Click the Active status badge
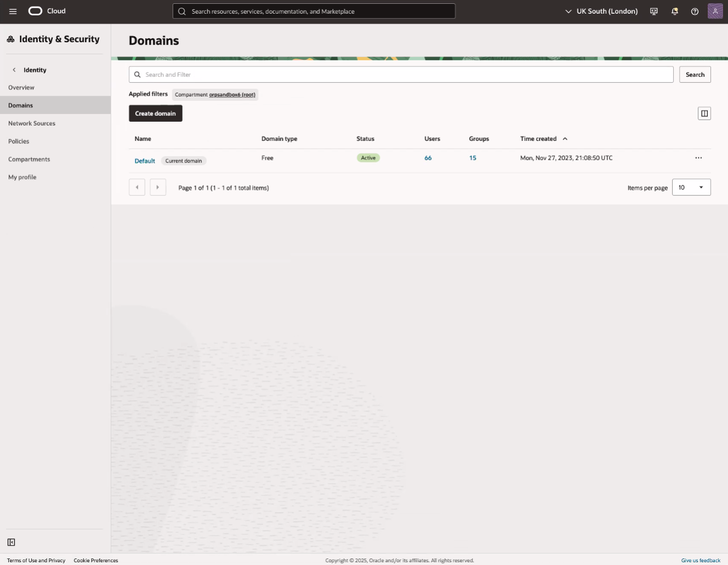The image size is (728, 565). 368,157
